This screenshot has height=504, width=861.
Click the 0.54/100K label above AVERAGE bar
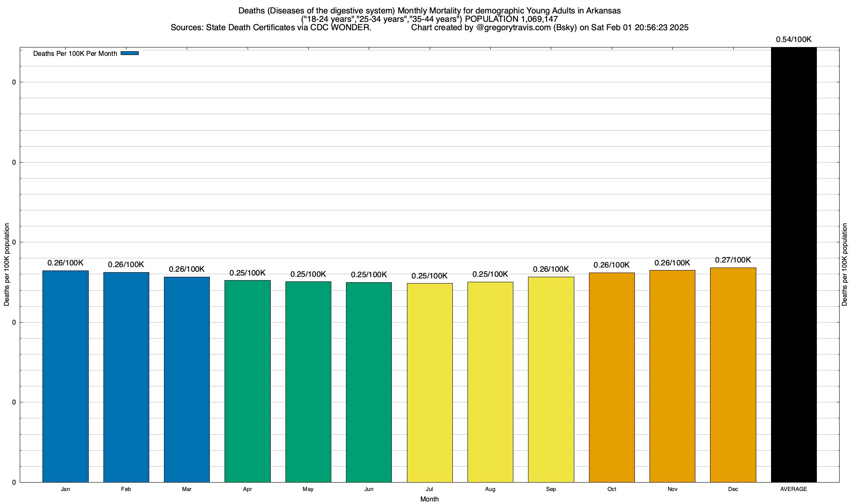(x=793, y=39)
